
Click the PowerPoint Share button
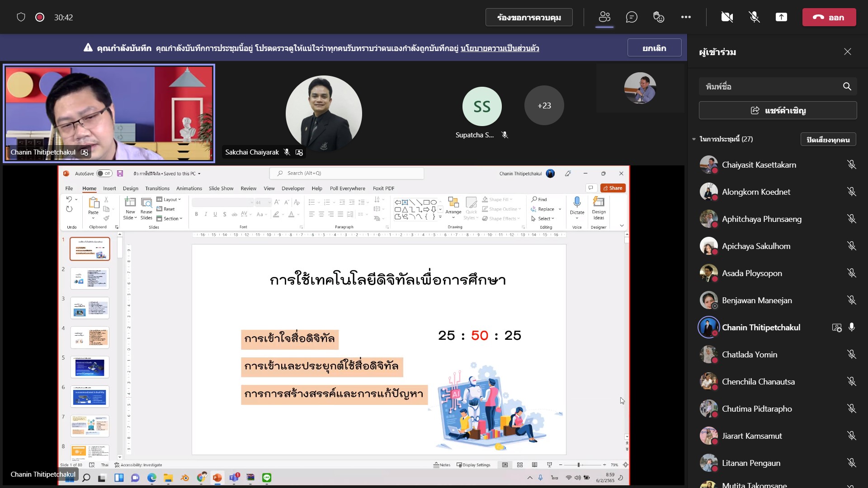coord(613,188)
